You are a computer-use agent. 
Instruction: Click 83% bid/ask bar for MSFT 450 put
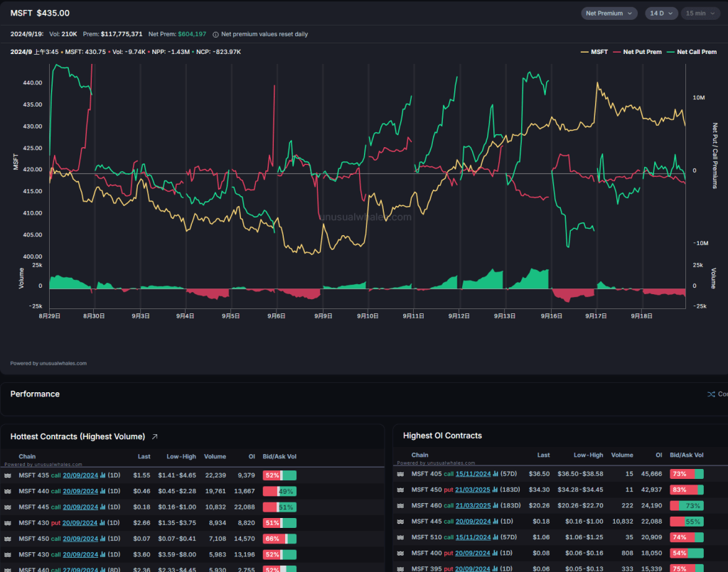[x=686, y=490]
